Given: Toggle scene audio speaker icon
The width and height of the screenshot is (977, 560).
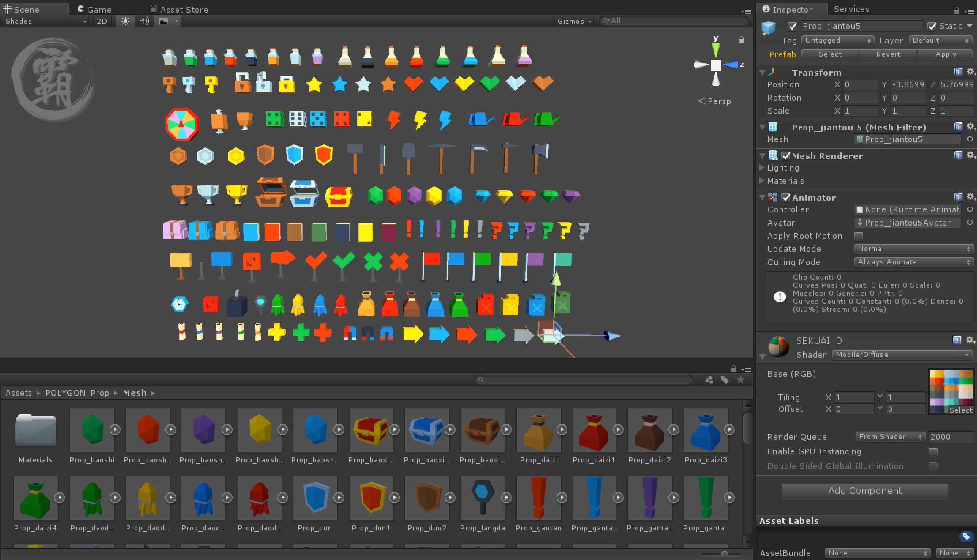Looking at the screenshot, I should point(144,21).
